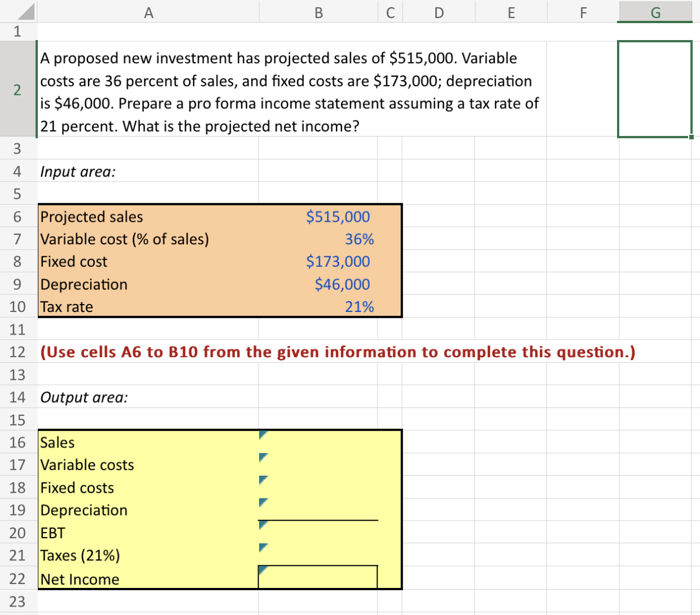Select row 16 header
The height and width of the screenshot is (615, 700).
17,442
